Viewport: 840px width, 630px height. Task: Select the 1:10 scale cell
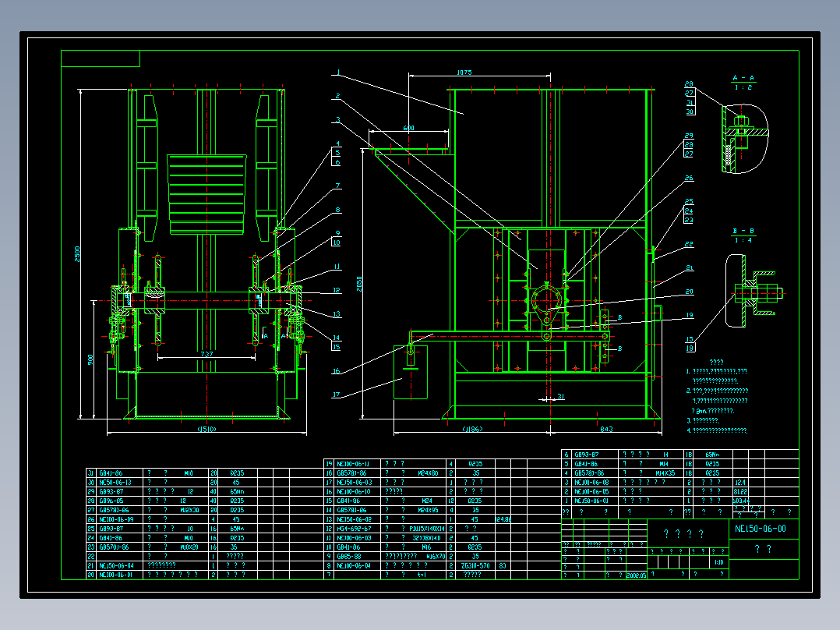tap(719, 562)
